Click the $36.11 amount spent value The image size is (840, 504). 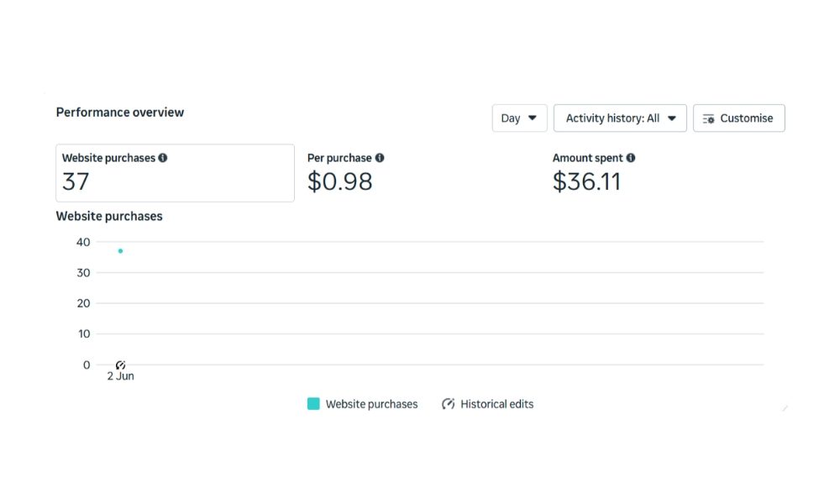586,181
